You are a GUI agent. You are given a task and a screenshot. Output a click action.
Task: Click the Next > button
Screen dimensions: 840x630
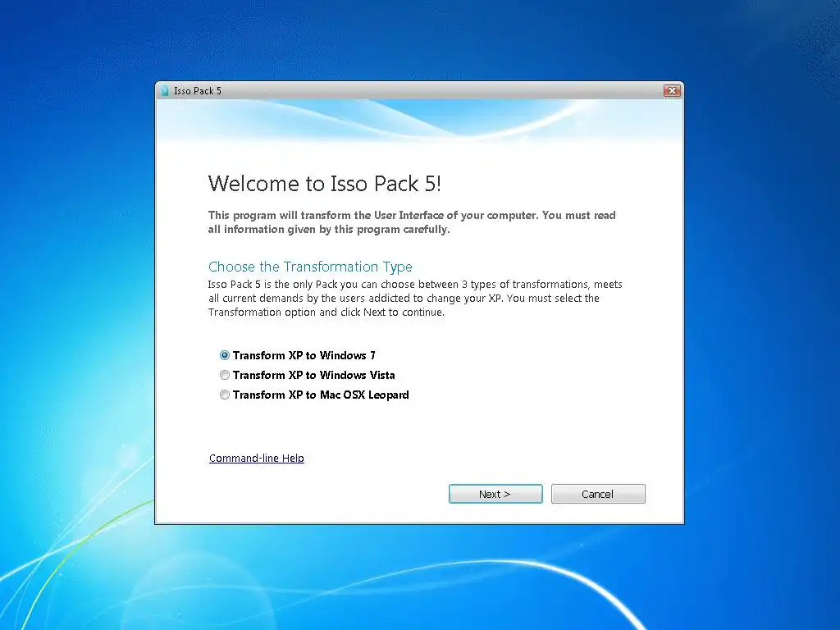tap(495, 494)
